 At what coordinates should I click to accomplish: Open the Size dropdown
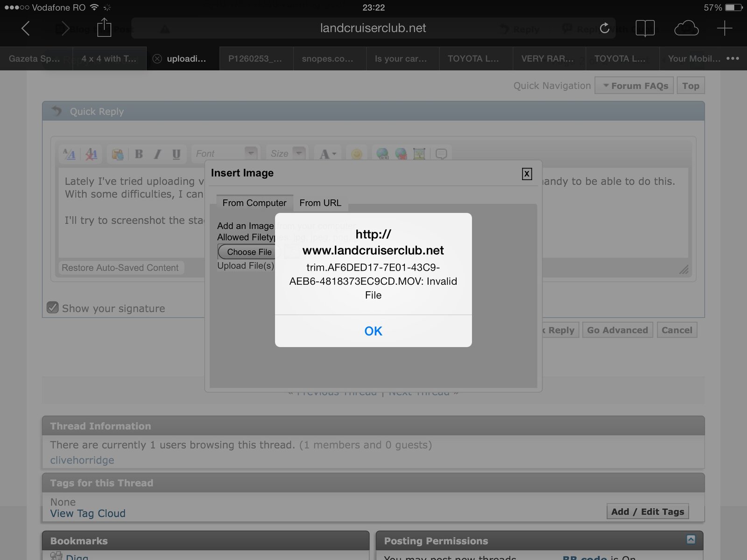(287, 154)
